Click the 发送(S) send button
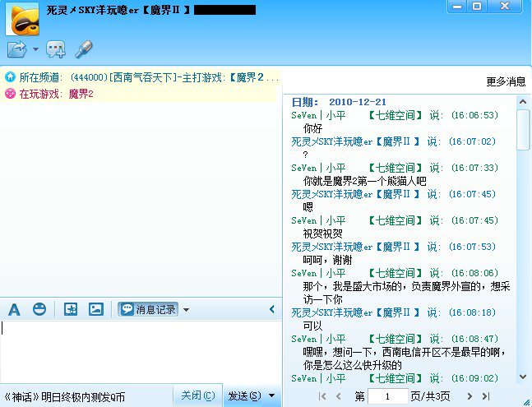The width and height of the screenshot is (532, 407). (243, 396)
